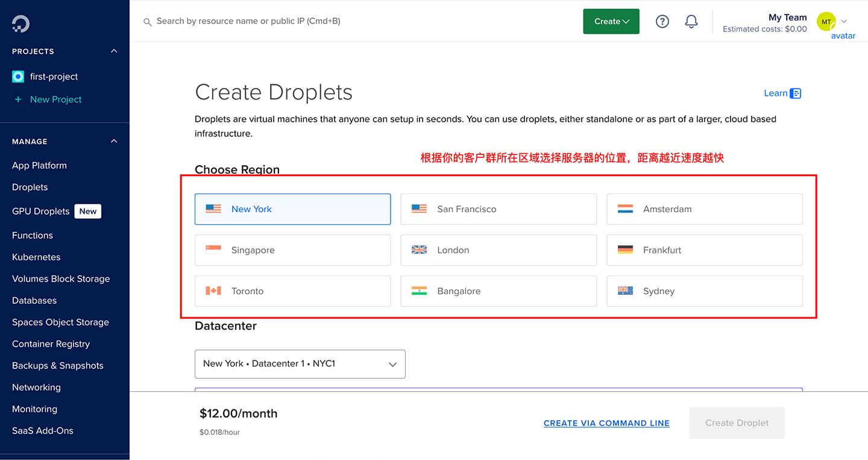Select the London region
The width and height of the screenshot is (868, 460).
coord(498,250)
